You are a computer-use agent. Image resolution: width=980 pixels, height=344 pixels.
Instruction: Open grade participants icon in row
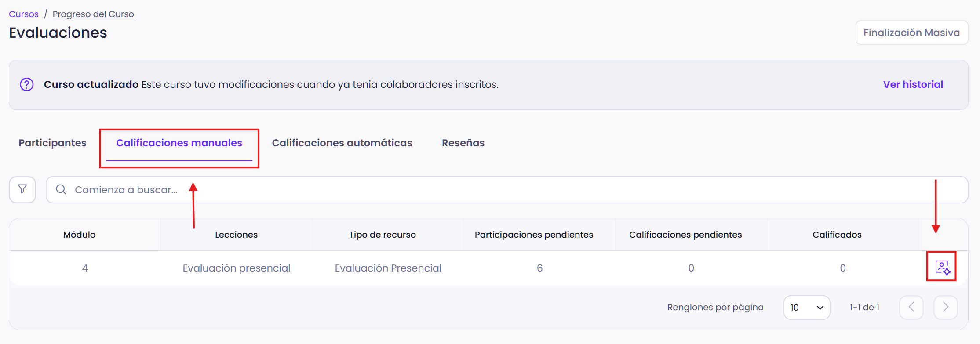point(942,267)
